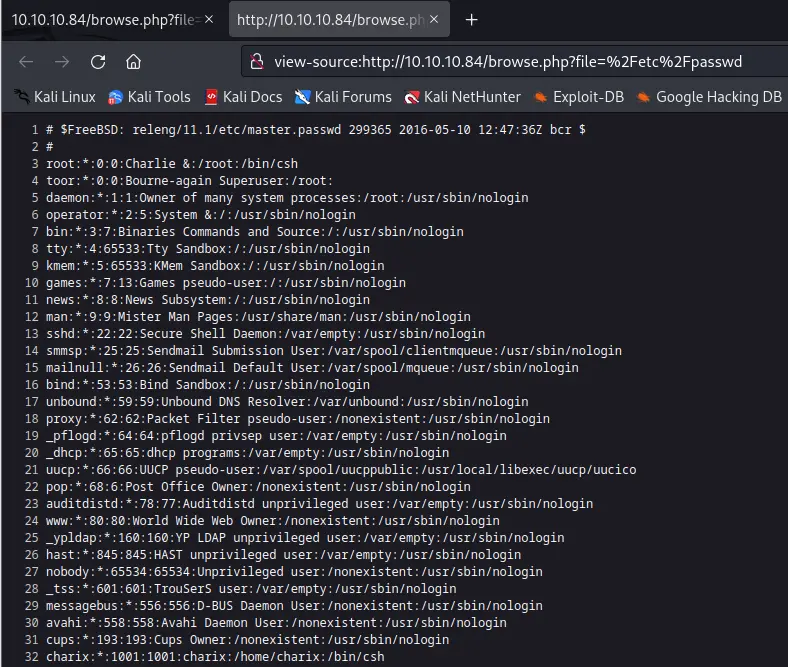Click the Kali NetHunter bookmark icon
This screenshot has width=788, height=667.
tap(412, 97)
